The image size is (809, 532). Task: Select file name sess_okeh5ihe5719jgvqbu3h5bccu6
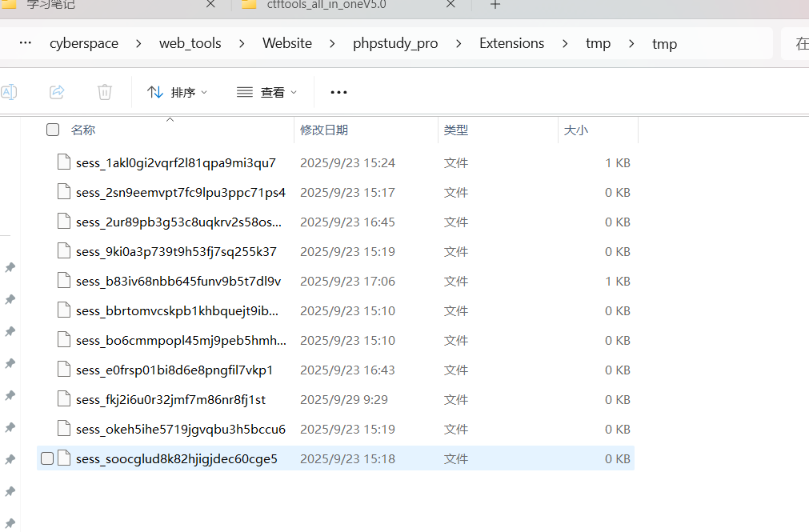point(181,430)
